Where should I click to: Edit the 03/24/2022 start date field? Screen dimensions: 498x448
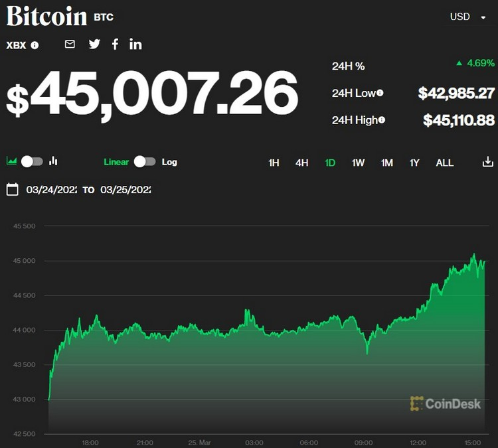pos(52,190)
